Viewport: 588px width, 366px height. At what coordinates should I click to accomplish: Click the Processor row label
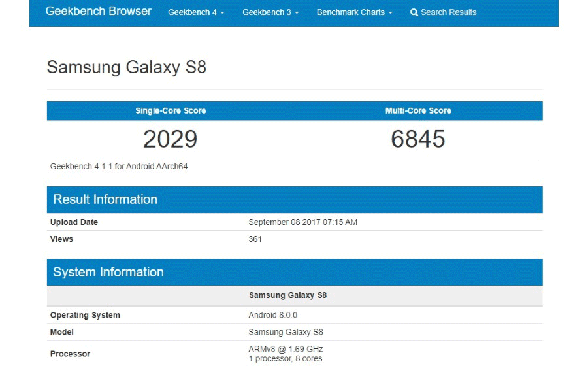[x=70, y=354]
